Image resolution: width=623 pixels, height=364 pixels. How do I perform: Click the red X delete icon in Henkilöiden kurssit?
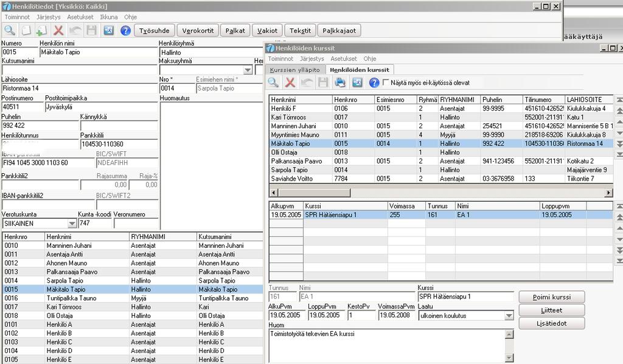pos(290,82)
